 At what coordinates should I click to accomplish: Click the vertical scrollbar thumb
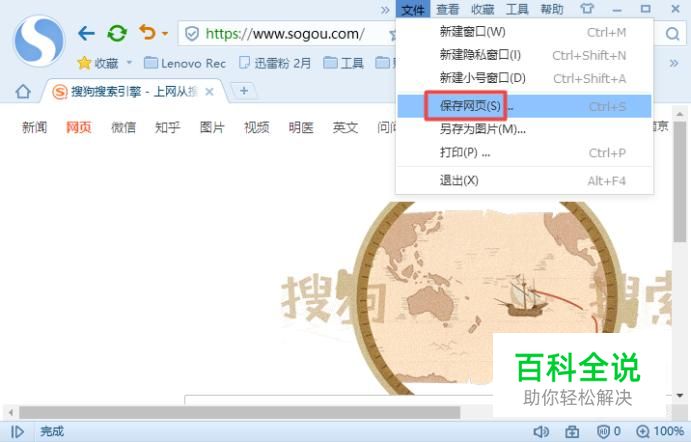[680, 182]
